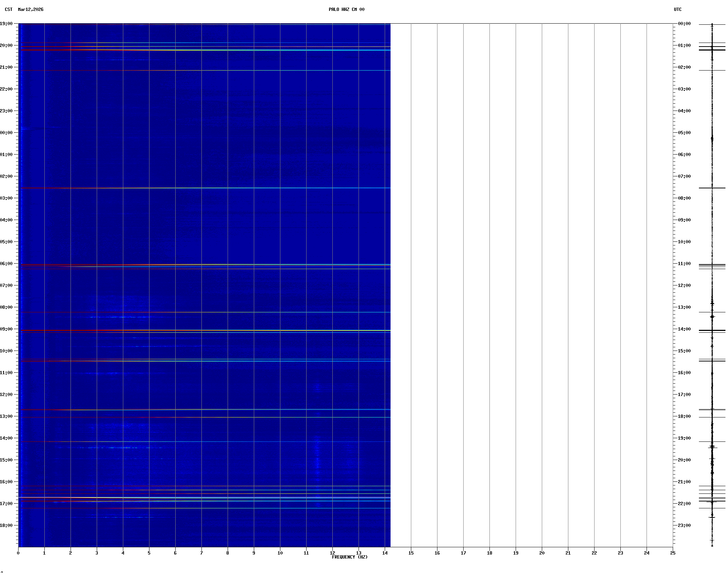
Task: Click the 25 Hz frequency axis label
Action: pos(673,553)
